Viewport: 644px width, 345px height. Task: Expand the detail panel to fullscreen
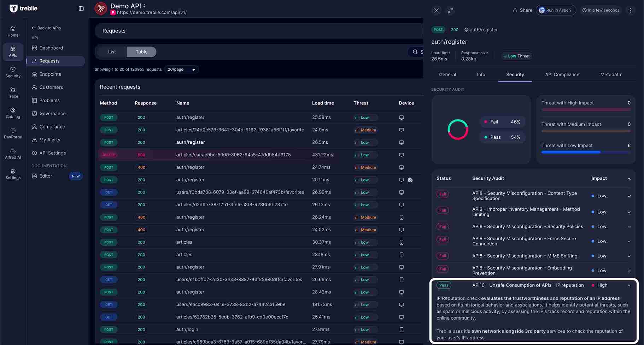450,10
